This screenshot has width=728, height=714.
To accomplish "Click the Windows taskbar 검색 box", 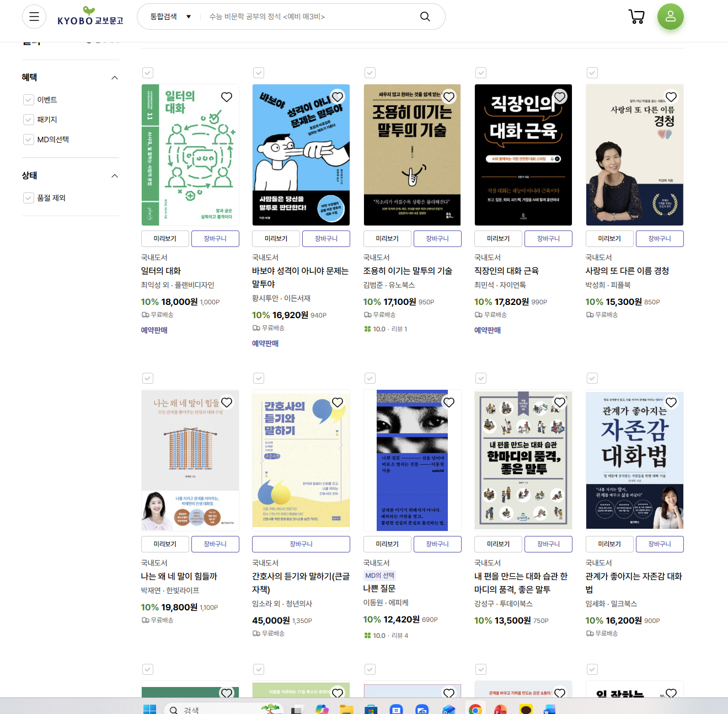I will coord(223,709).
